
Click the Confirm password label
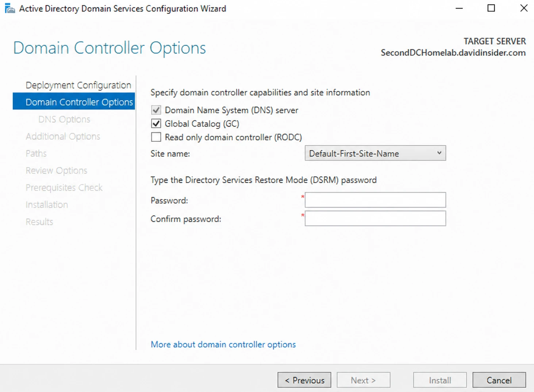pos(186,219)
